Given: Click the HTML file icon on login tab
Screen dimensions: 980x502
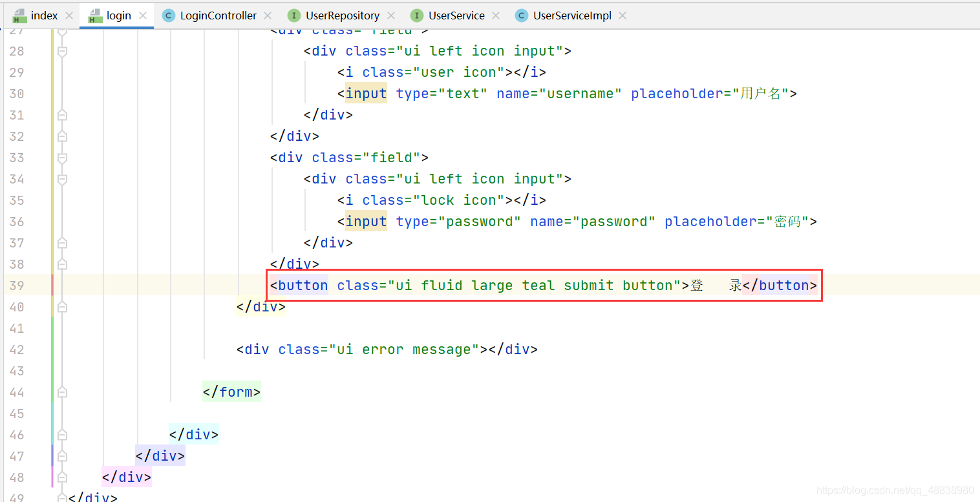Looking at the screenshot, I should 95,16.
